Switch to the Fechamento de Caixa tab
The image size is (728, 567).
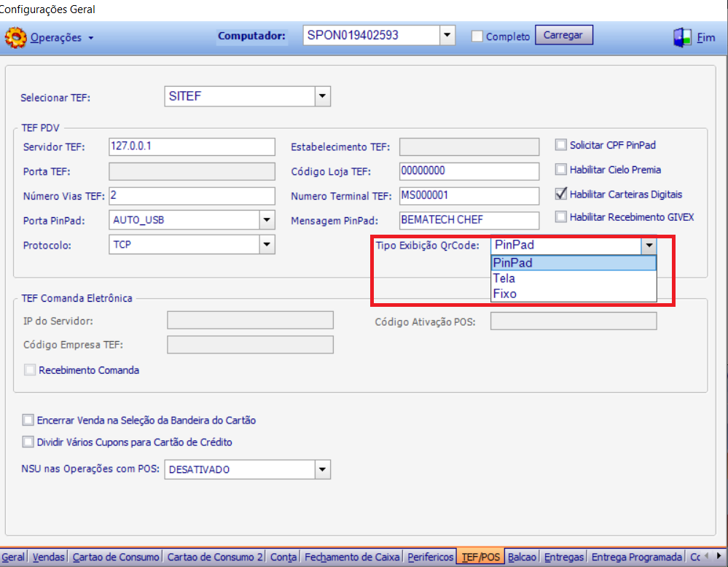(352, 557)
